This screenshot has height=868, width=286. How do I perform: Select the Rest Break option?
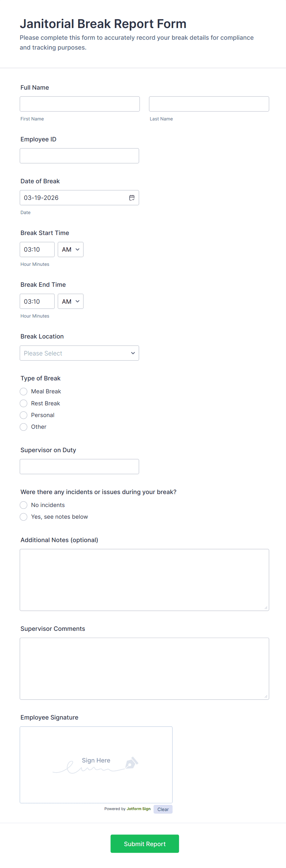pyautogui.click(x=23, y=403)
